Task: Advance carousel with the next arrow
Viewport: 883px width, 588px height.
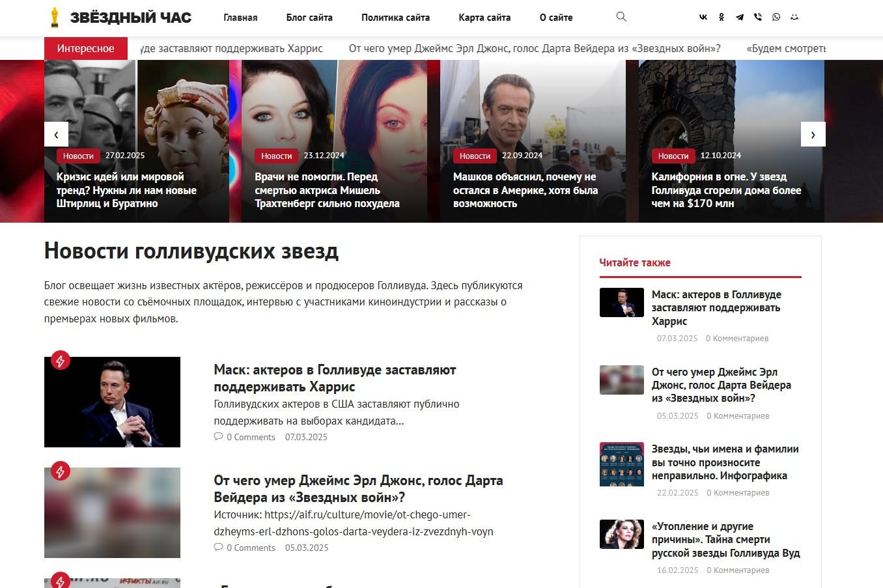Action: [813, 134]
